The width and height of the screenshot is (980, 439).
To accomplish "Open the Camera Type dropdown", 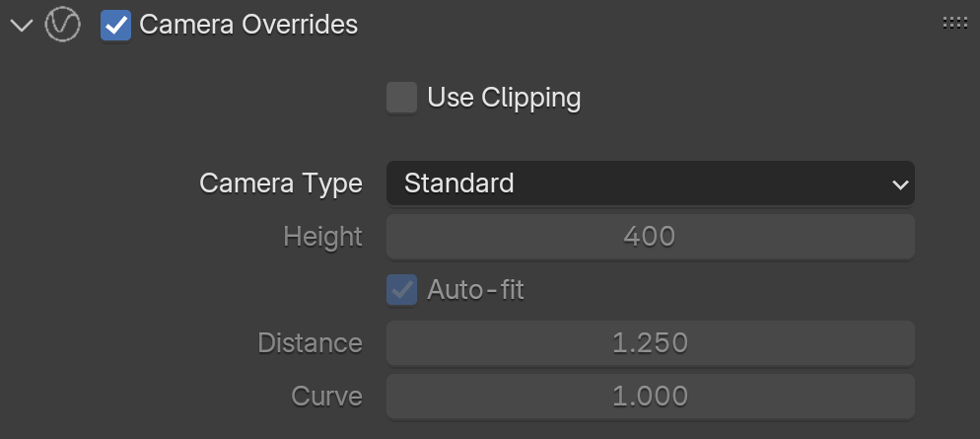I will (650, 183).
